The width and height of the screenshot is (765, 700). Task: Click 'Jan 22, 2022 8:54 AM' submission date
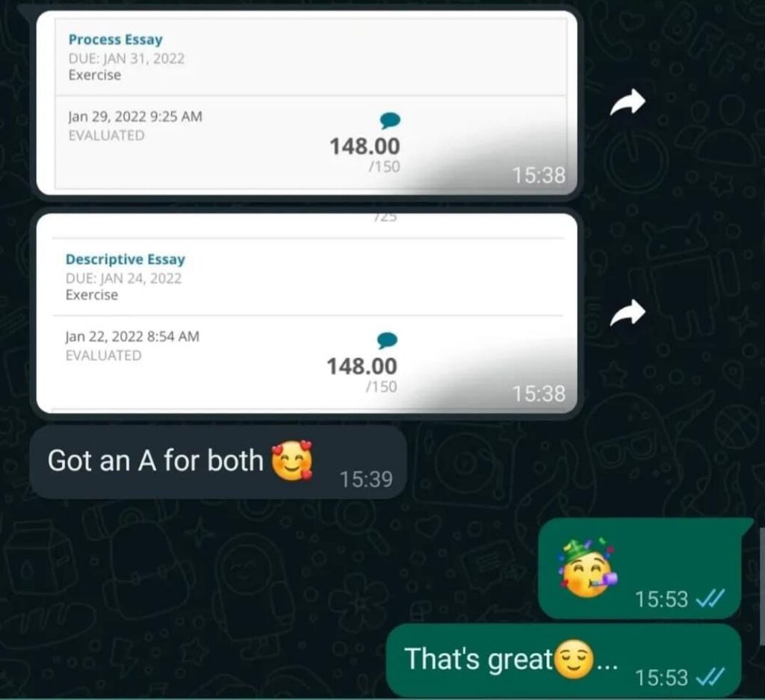pyautogui.click(x=132, y=337)
